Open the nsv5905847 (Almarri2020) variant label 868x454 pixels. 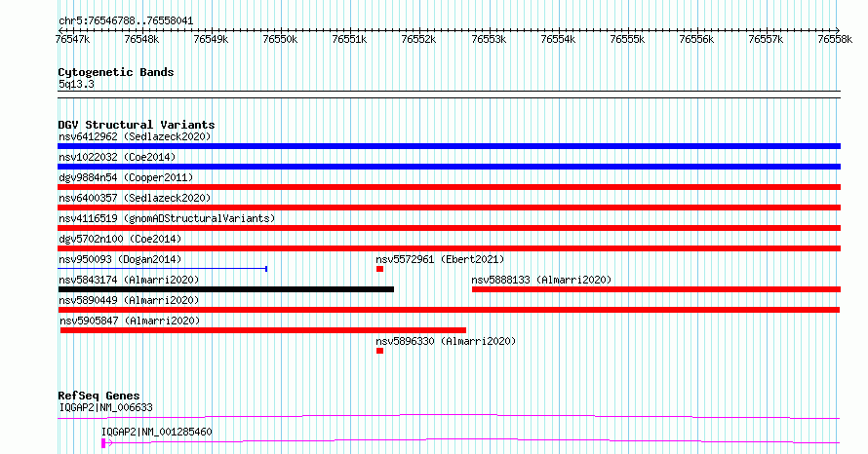(130, 321)
